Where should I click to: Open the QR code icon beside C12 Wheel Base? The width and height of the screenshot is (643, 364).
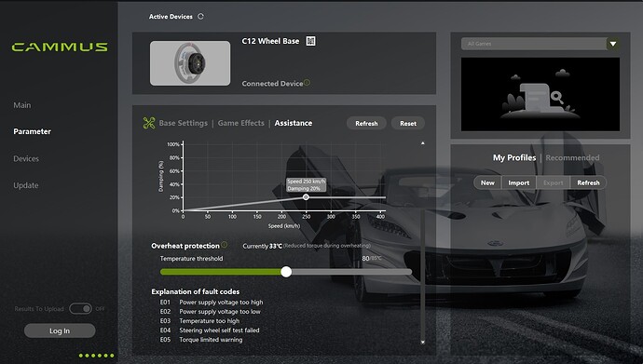pyautogui.click(x=311, y=41)
